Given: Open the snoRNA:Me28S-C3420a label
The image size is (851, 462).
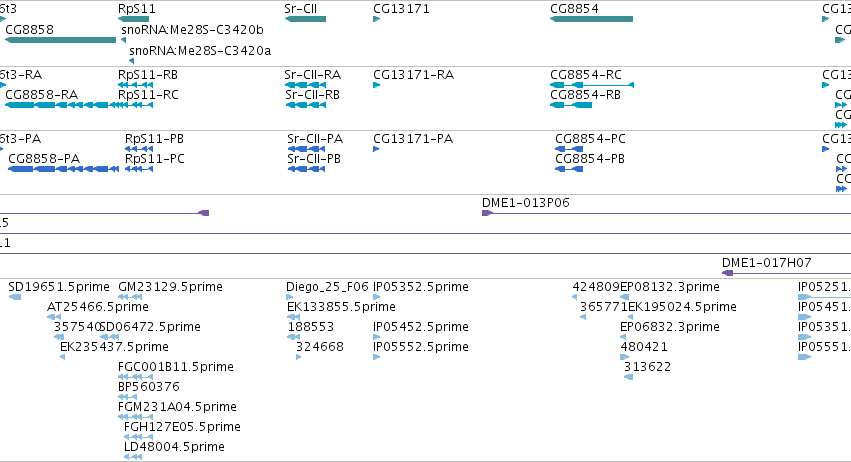Looking at the screenshot, I should [200, 51].
